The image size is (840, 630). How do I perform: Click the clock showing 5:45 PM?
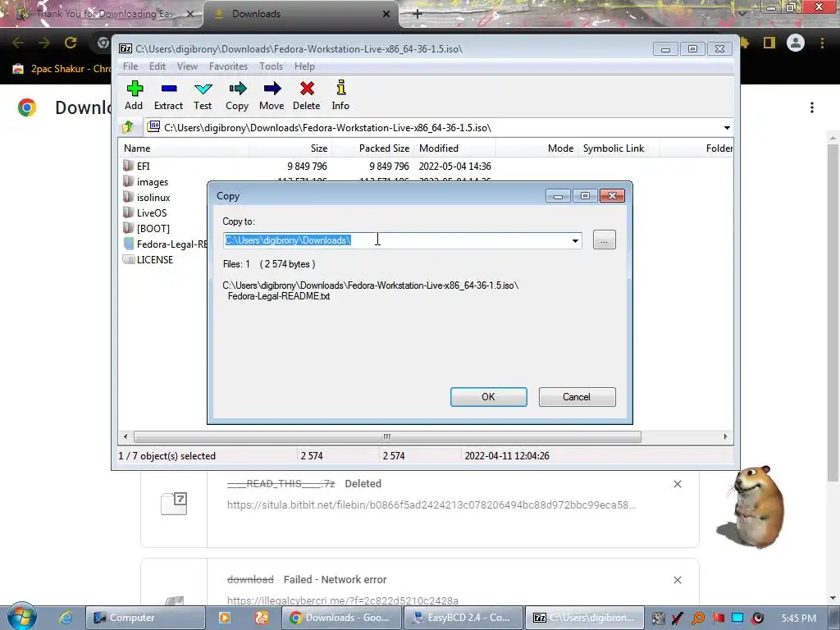click(799, 619)
